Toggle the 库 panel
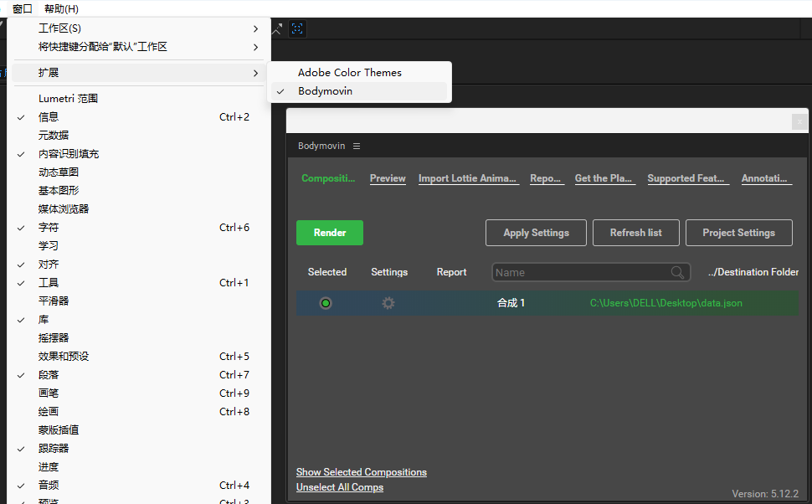The width and height of the screenshot is (812, 504). click(139, 320)
